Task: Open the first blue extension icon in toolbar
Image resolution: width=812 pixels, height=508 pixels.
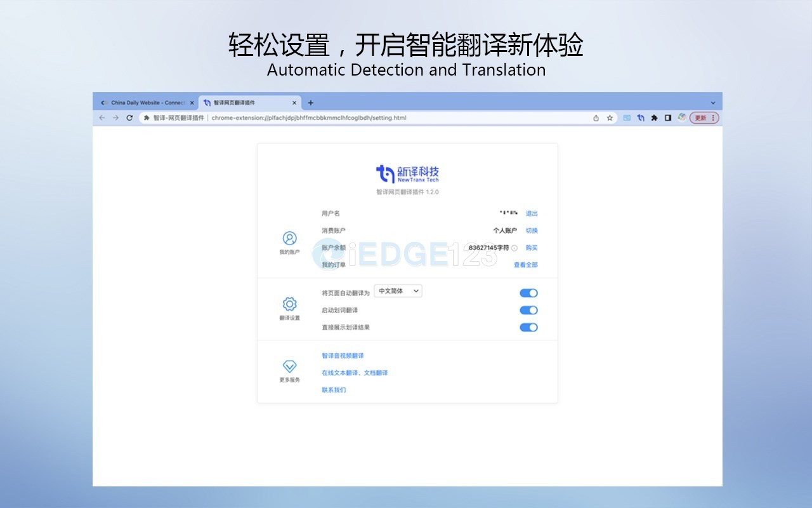Action: pos(627,117)
